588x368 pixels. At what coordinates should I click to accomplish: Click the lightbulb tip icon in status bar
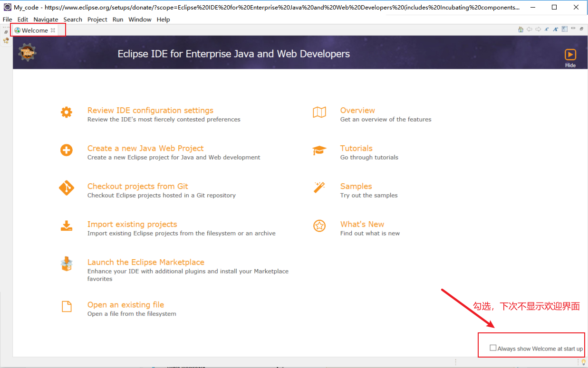point(583,362)
